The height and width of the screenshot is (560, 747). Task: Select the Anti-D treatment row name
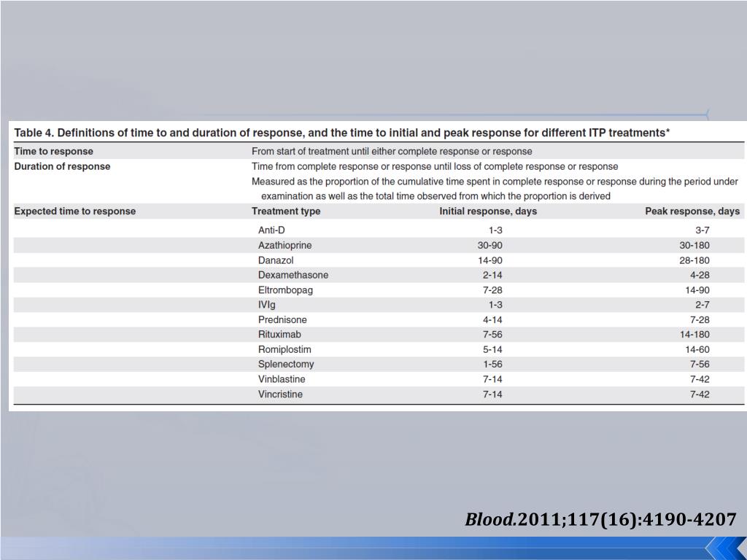pyautogui.click(x=271, y=230)
